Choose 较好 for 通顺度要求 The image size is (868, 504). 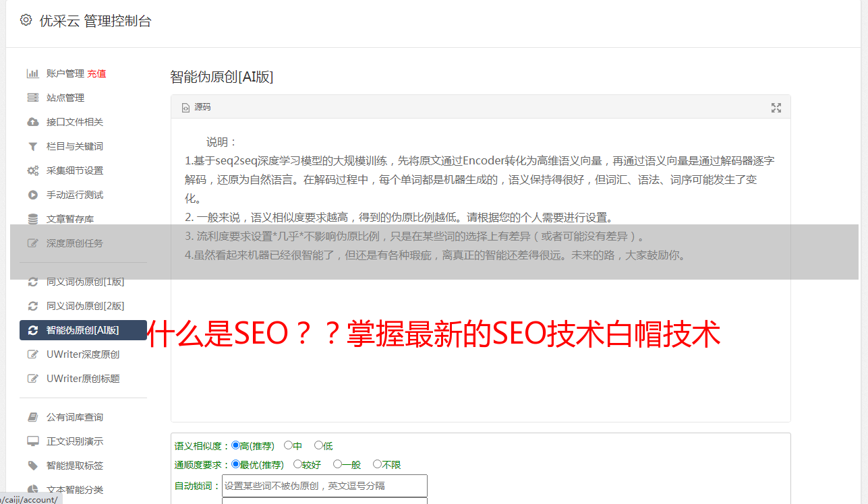297,464
